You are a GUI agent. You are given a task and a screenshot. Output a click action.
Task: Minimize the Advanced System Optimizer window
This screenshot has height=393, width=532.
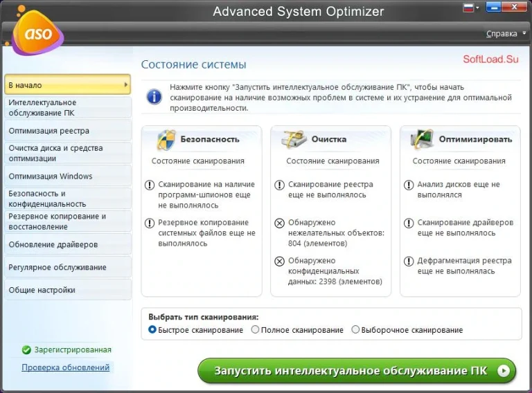[493, 7]
